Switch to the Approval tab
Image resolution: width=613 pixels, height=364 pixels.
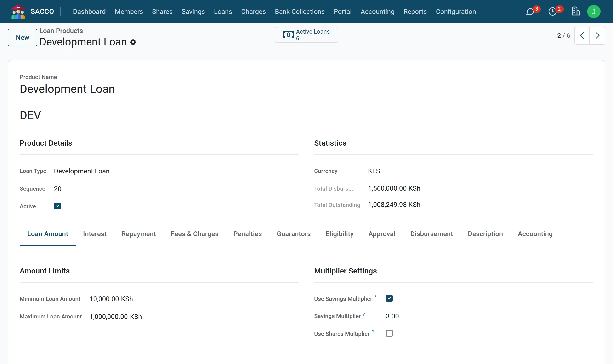pos(382,234)
